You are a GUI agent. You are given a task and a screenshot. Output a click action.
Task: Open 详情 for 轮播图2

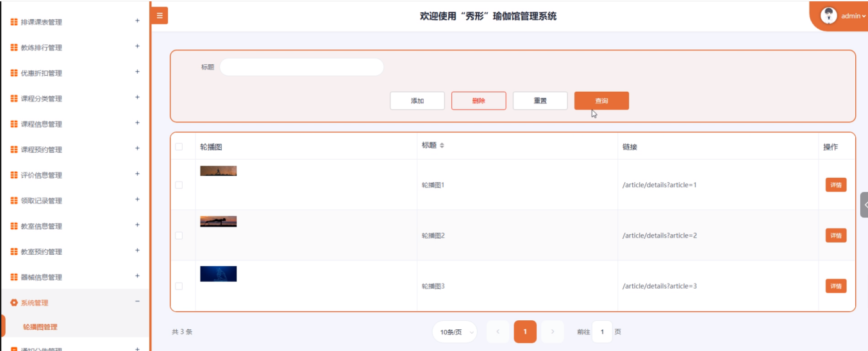(x=836, y=235)
